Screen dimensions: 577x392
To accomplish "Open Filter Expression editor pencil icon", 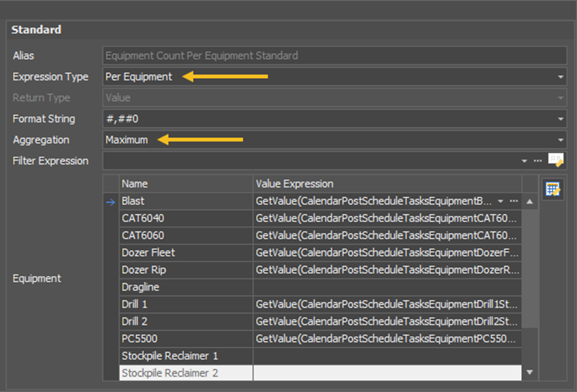I will coord(556,161).
